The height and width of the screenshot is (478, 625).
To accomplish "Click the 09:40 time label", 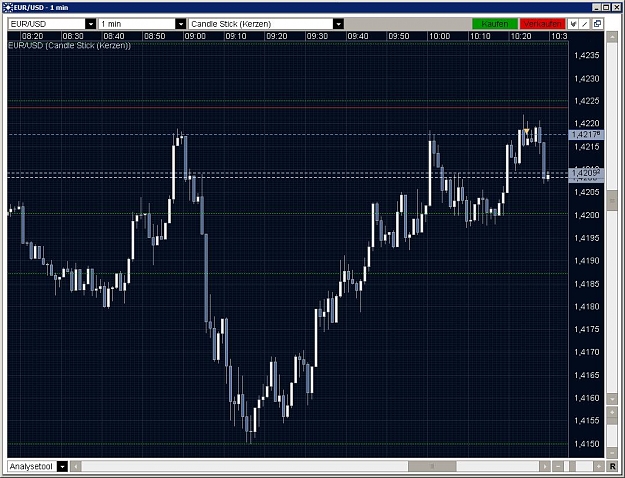I will [x=358, y=36].
